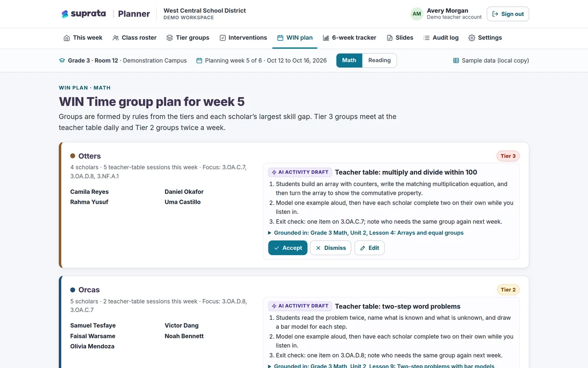Click scholar Noah Bennett
Image resolution: width=588 pixels, height=368 pixels.
coord(184,336)
